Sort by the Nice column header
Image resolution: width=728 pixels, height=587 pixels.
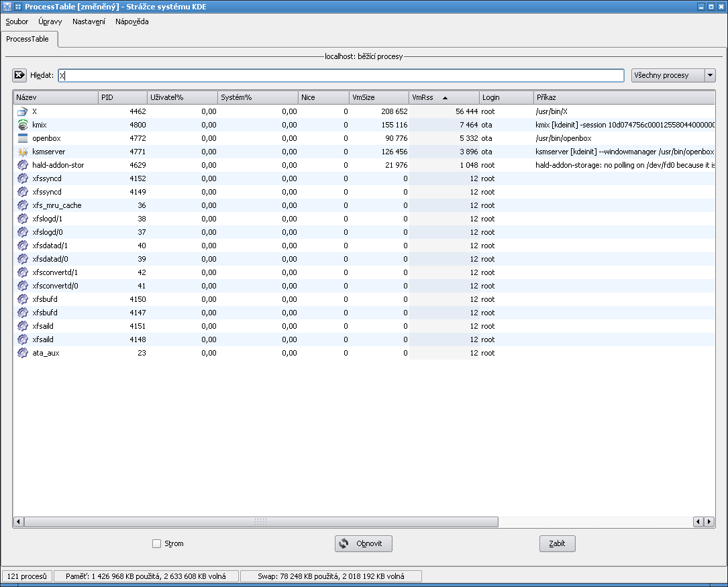tap(323, 97)
